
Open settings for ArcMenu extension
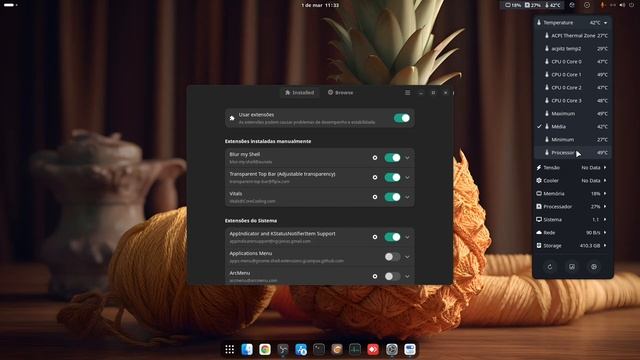375,276
